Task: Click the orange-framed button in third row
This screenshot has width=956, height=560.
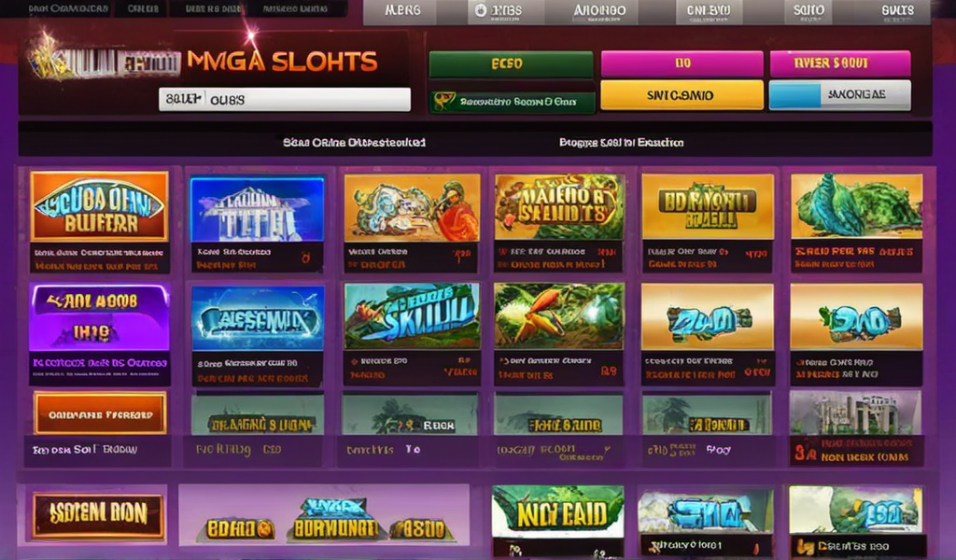Action: pyautogui.click(x=100, y=413)
